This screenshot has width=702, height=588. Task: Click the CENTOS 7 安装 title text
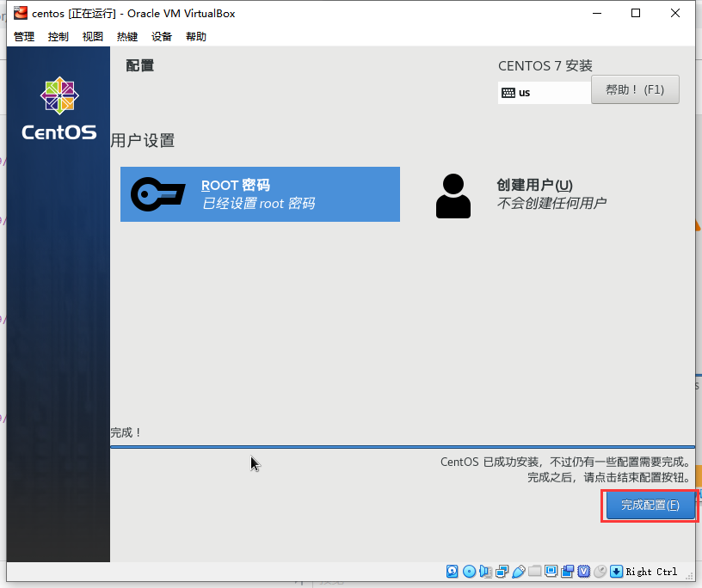545,66
